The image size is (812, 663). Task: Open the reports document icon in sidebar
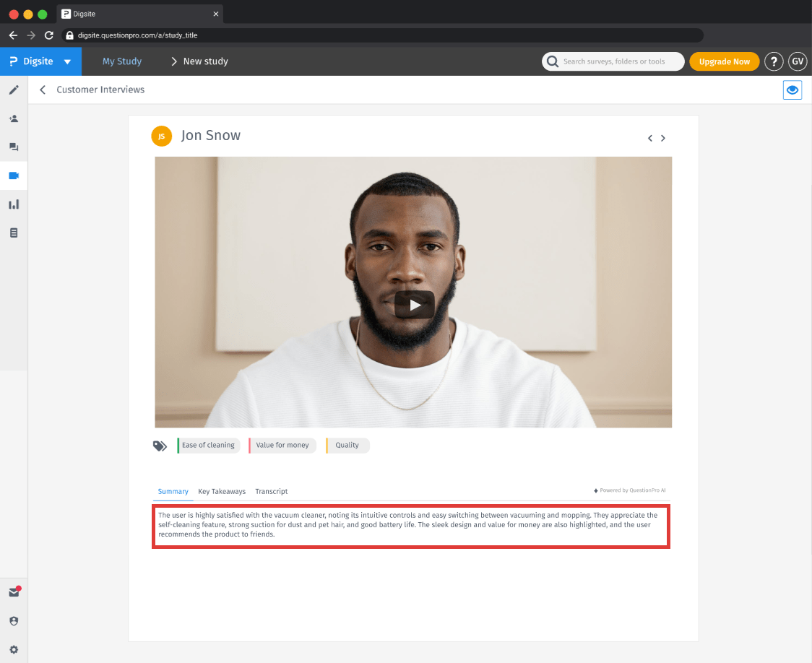click(14, 232)
